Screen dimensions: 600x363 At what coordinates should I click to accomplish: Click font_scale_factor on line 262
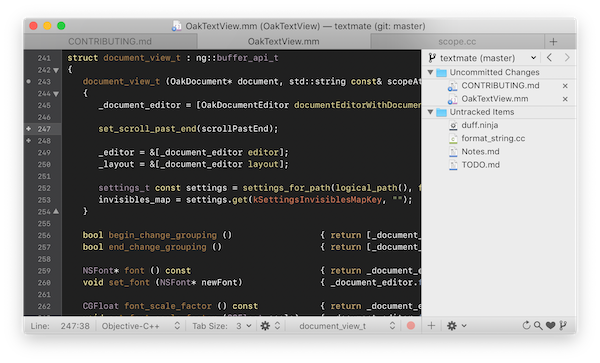coord(168,306)
